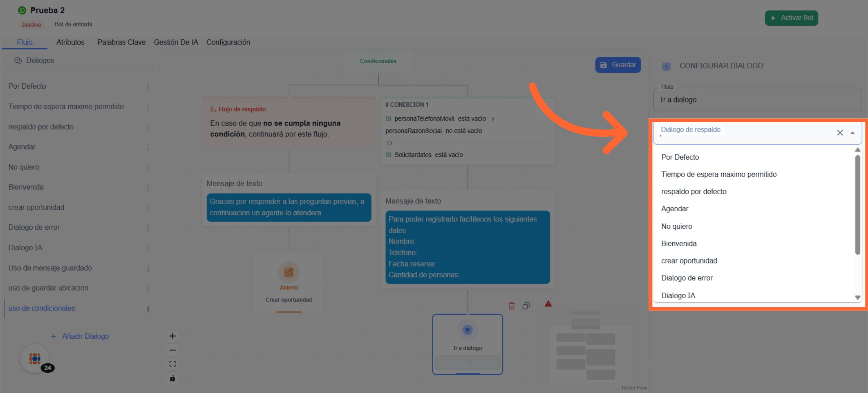Open the Palabras Clave tab
This screenshot has height=393, width=868.
[x=121, y=42]
